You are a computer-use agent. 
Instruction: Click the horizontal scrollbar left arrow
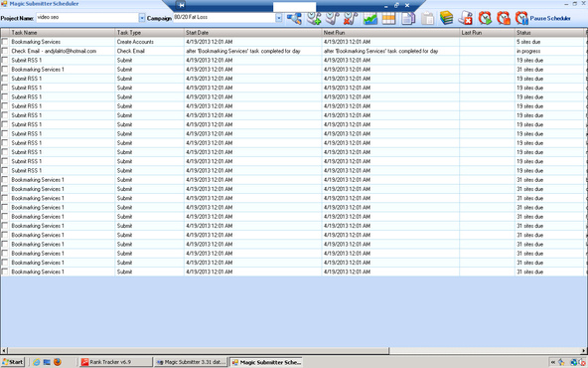[4, 351]
